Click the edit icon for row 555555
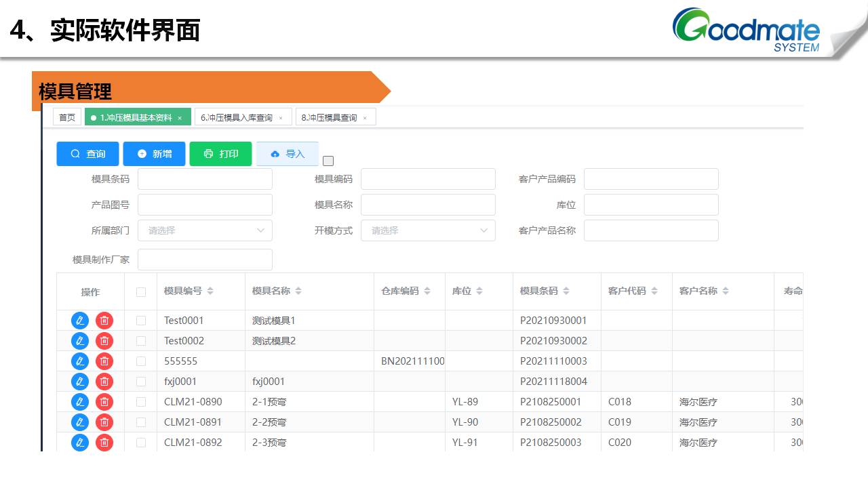The image size is (868, 488). click(80, 361)
